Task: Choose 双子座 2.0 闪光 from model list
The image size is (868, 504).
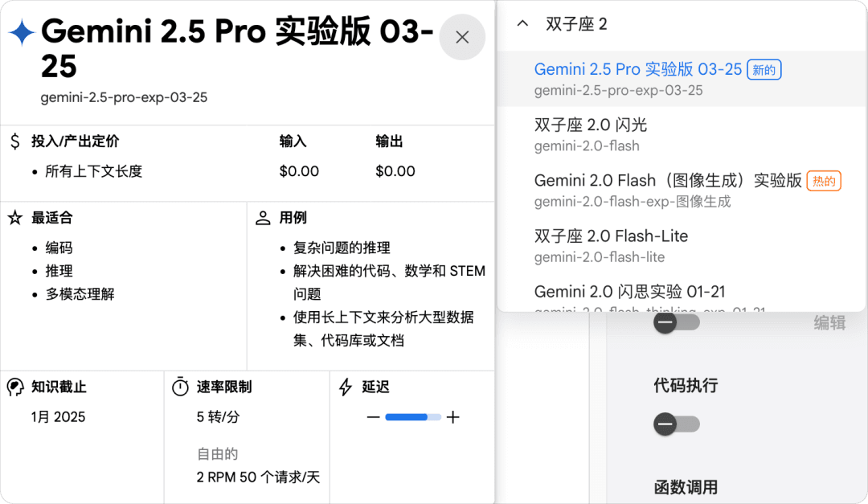Action: click(591, 125)
